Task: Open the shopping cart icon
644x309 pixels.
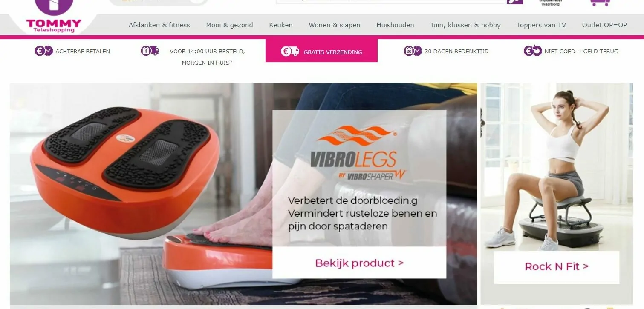Action: 600,2
